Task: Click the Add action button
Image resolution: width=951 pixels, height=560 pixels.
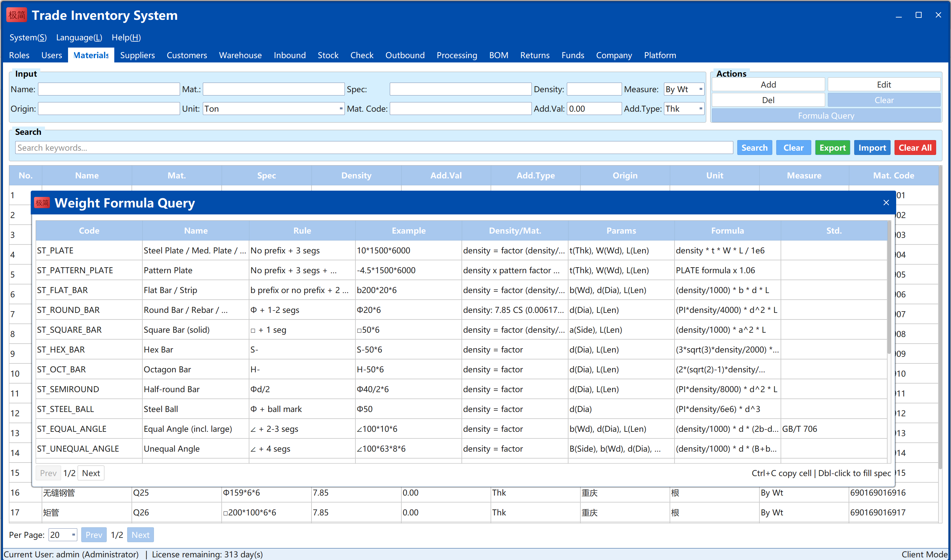Action: click(x=768, y=85)
